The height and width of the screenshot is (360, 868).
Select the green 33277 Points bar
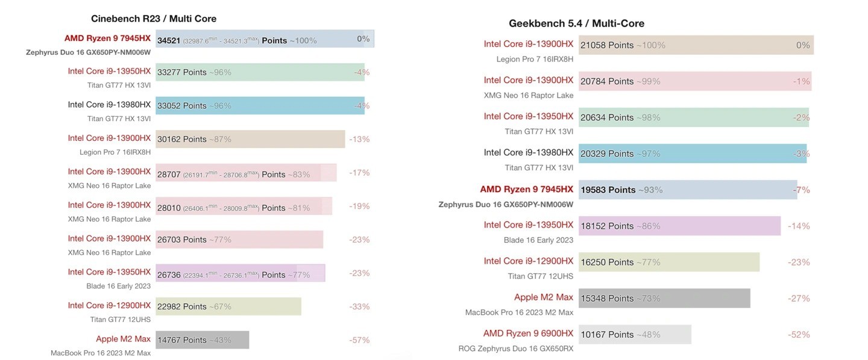point(260,72)
